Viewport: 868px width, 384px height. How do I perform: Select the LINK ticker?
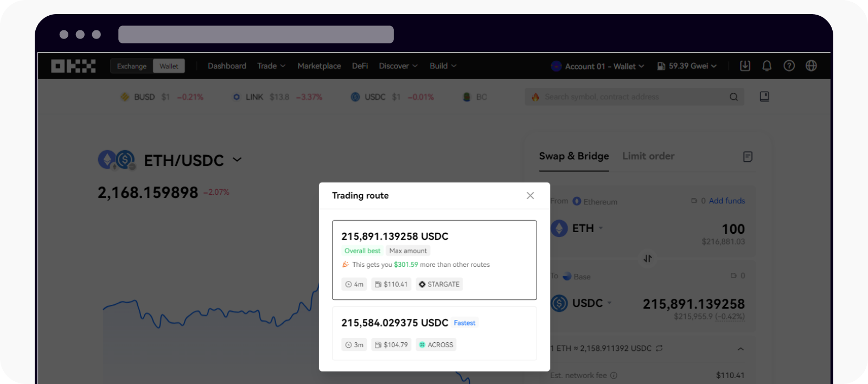tap(277, 97)
